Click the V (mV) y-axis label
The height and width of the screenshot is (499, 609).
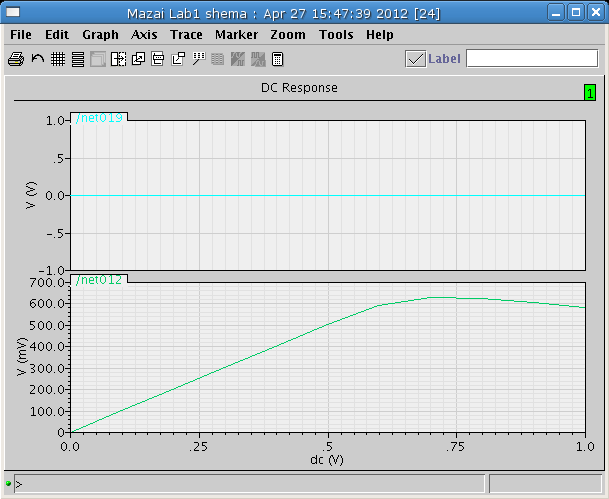click(22, 356)
